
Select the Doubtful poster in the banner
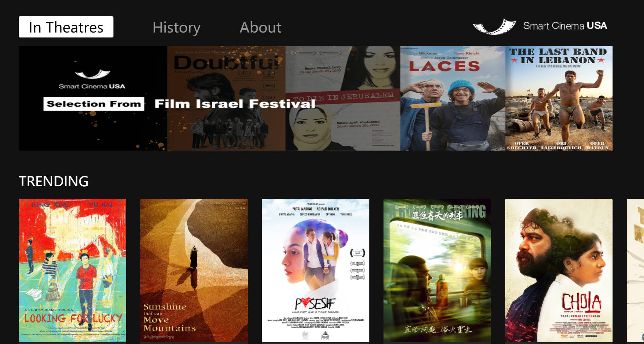[226, 98]
